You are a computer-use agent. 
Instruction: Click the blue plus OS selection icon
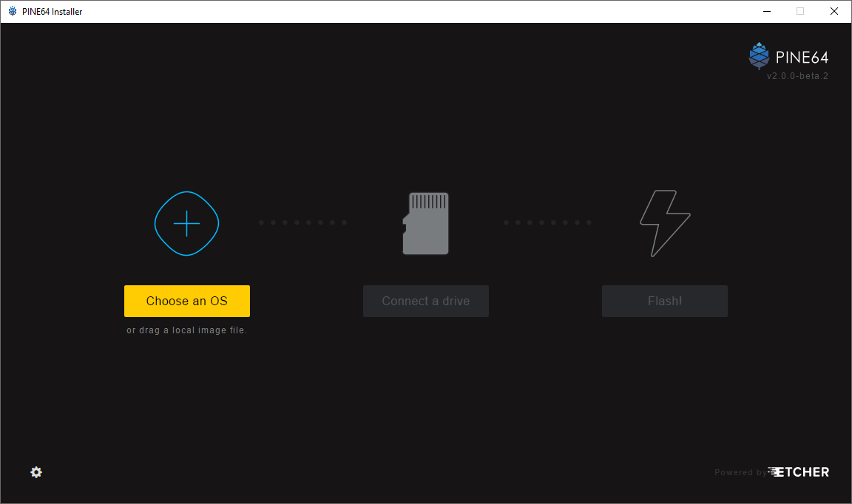(187, 223)
